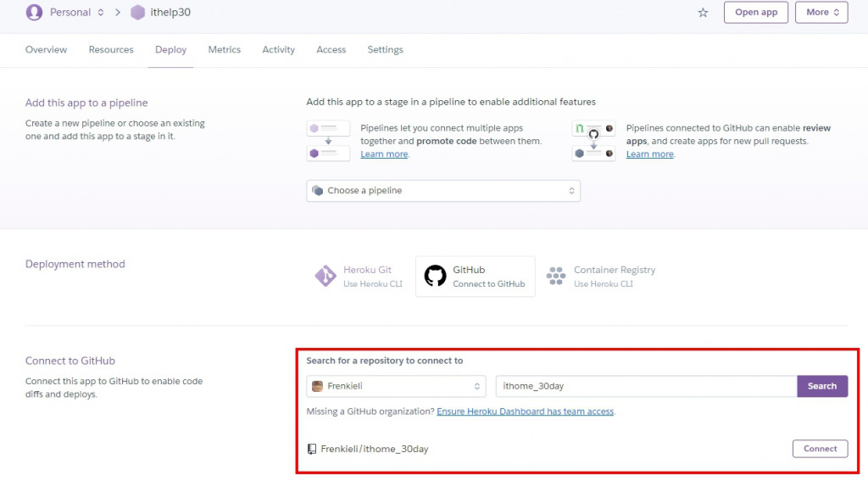Click the repository search field containing ithome_30day
Viewport: 868px width, 481px height.
647,386
